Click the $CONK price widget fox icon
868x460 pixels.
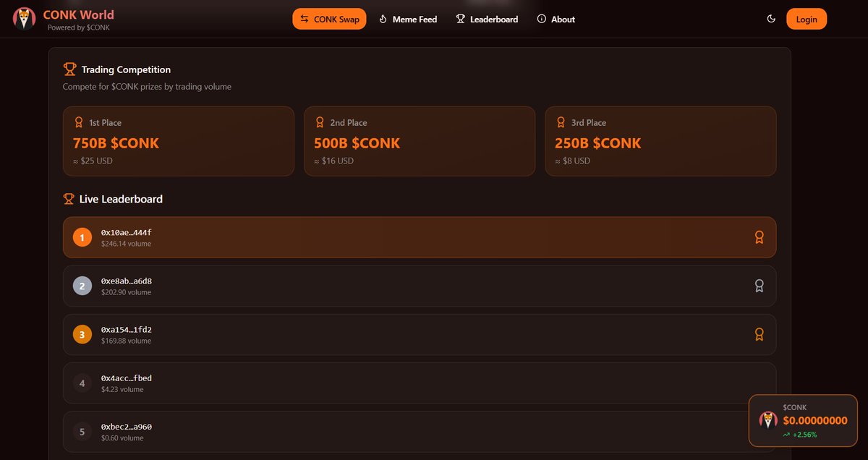[768, 420]
